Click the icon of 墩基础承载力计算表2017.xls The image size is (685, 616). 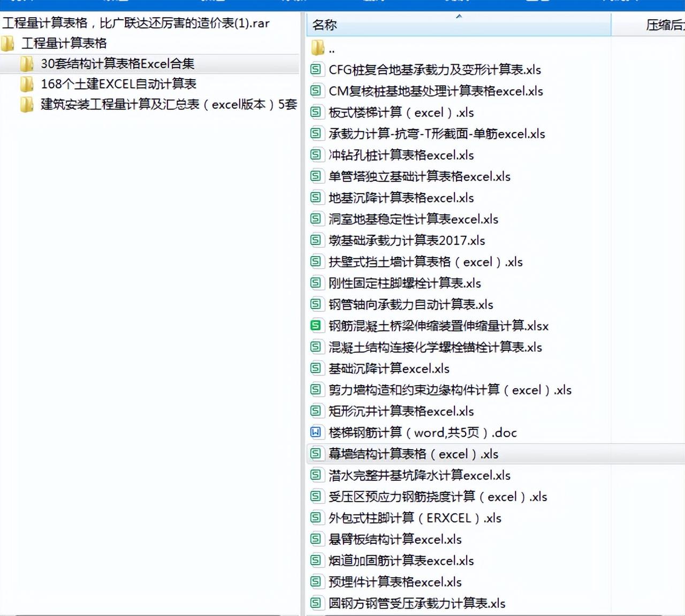click(x=316, y=240)
